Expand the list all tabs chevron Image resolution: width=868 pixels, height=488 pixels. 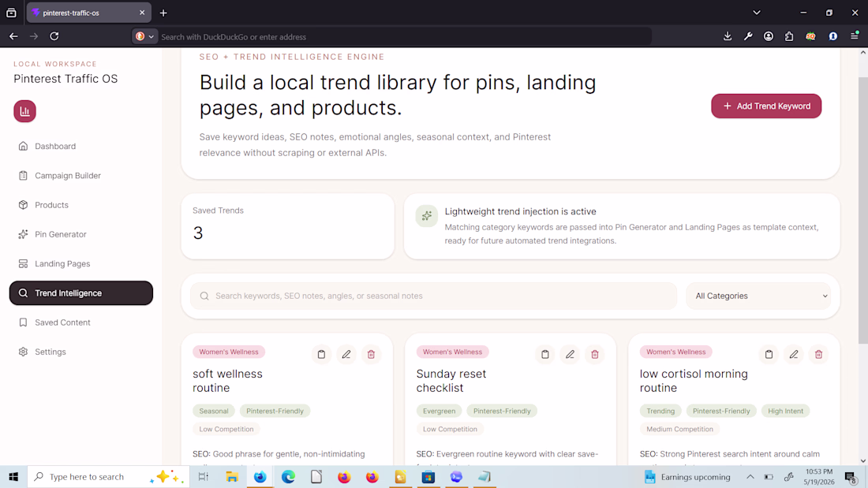[757, 13]
